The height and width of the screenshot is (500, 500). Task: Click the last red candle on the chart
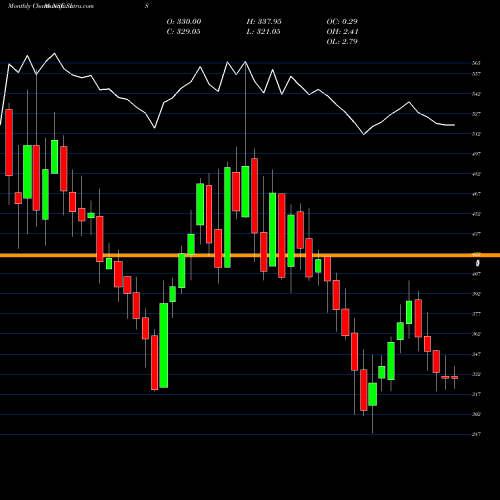pyautogui.click(x=455, y=377)
